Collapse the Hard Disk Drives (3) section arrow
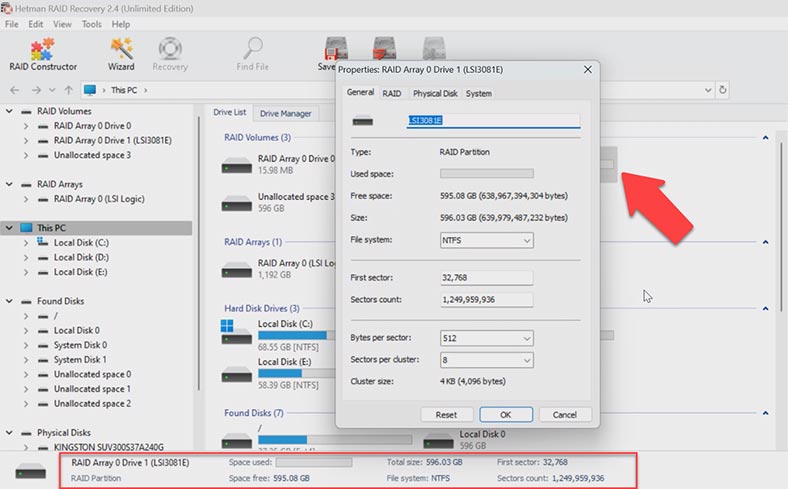The image size is (788, 489). point(765,308)
